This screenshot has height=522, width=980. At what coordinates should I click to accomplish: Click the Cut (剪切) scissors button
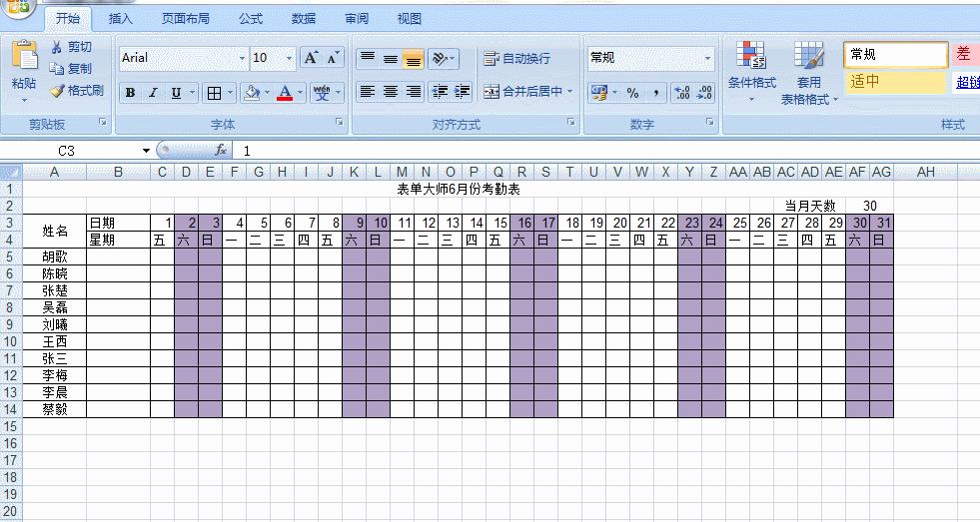pyautogui.click(x=71, y=47)
